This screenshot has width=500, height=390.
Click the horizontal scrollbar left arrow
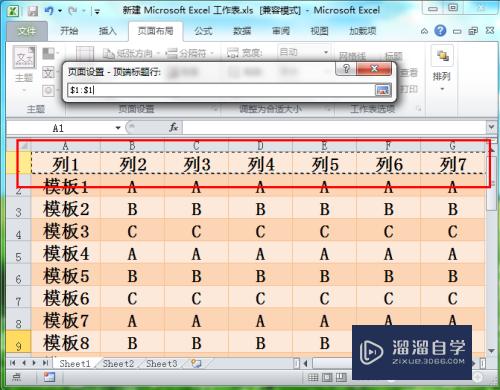[305, 363]
